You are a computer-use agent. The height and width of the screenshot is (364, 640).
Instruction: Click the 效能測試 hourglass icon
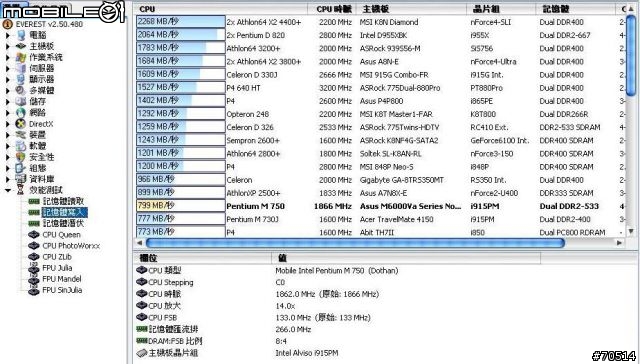(21, 190)
